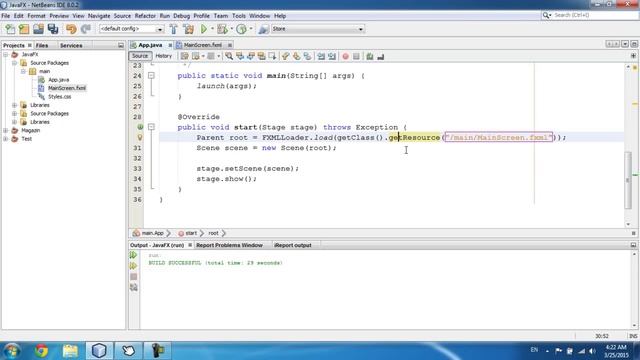Click the Shift Line Left icon
640x360 pixels.
pos(321,56)
